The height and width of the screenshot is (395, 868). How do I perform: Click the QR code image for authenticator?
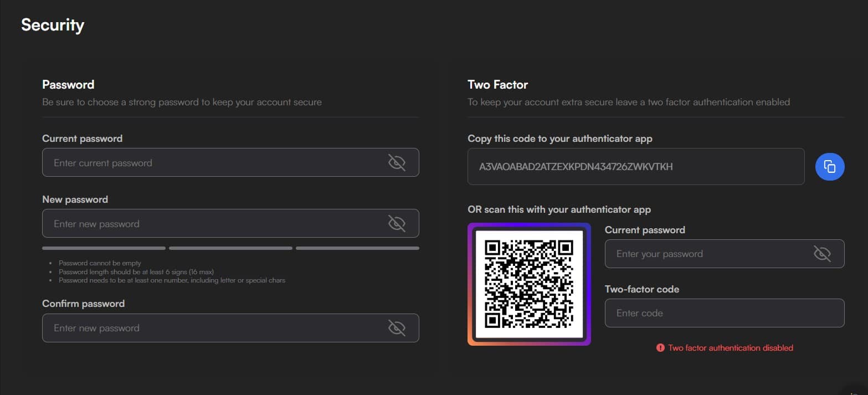pos(529,284)
